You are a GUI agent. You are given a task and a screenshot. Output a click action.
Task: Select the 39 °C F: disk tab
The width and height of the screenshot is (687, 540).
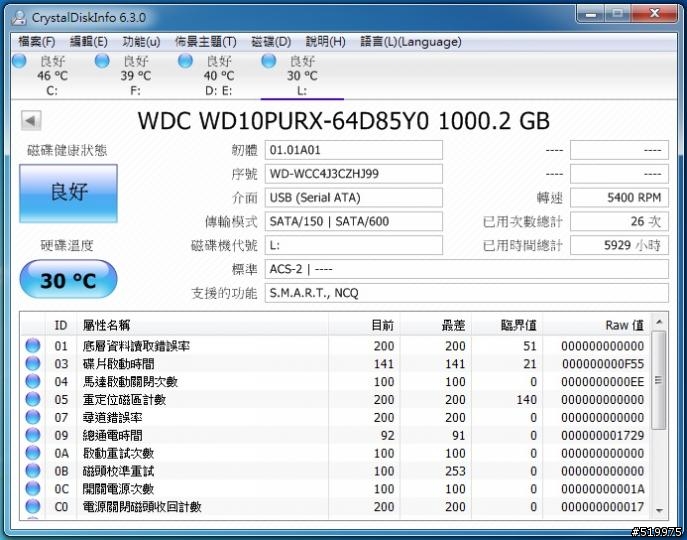pos(135,75)
